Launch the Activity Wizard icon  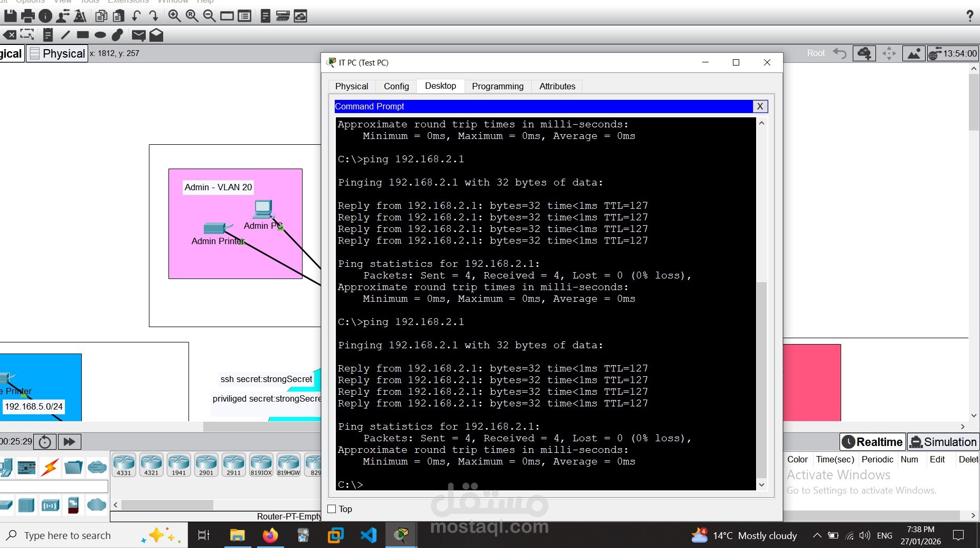[63, 16]
